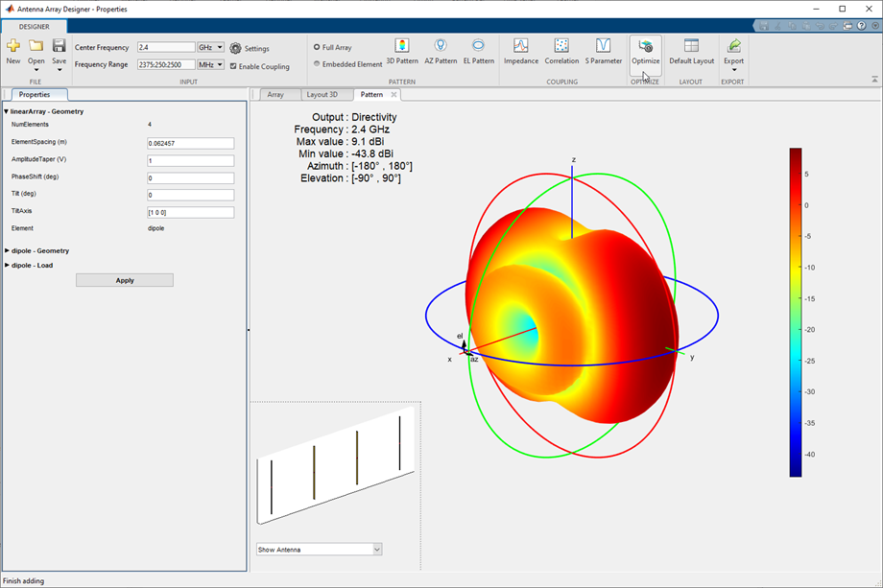This screenshot has width=883, height=588.
Task: Switch to the Layout 3D tab
Action: point(322,95)
